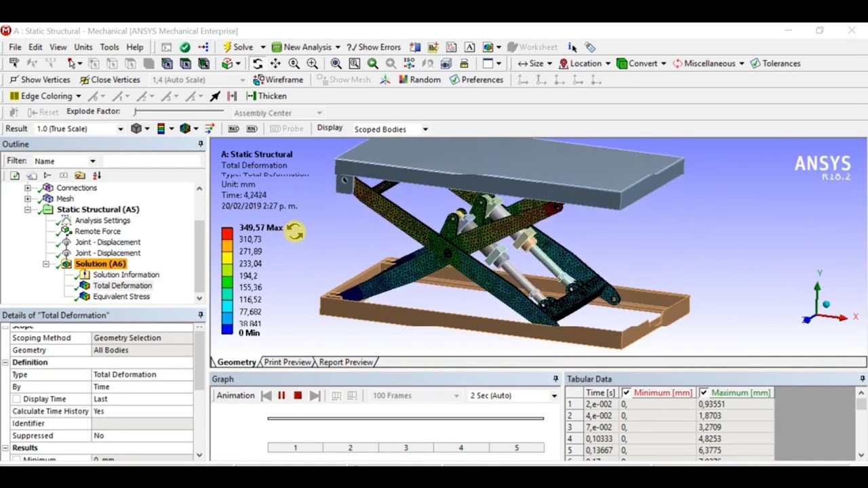Screen dimensions: 868x488
Task: Open the Result scale dropdown
Action: coord(121,129)
